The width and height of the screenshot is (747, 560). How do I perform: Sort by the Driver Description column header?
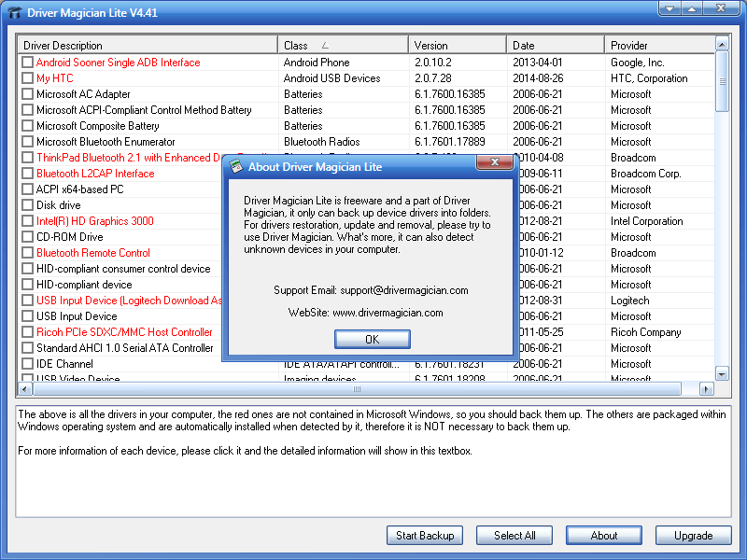[x=148, y=45]
